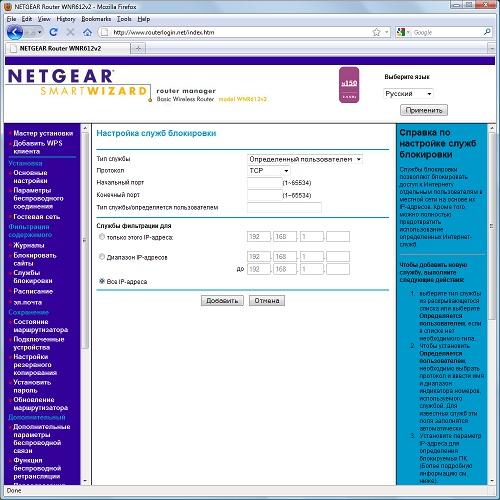Image resolution: width=500 pixels, height=500 pixels.
Task: Open Состояние маршрутизатора link
Action: [x=41, y=326]
